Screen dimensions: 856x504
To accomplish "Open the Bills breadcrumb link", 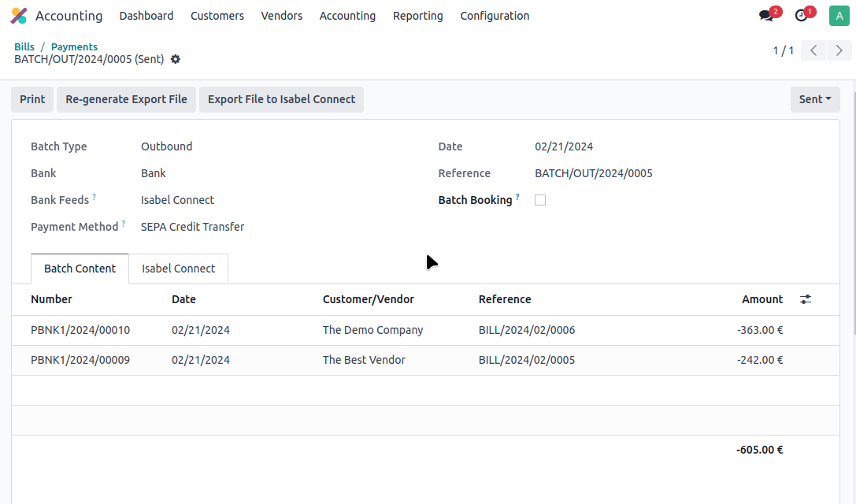I will (24, 46).
